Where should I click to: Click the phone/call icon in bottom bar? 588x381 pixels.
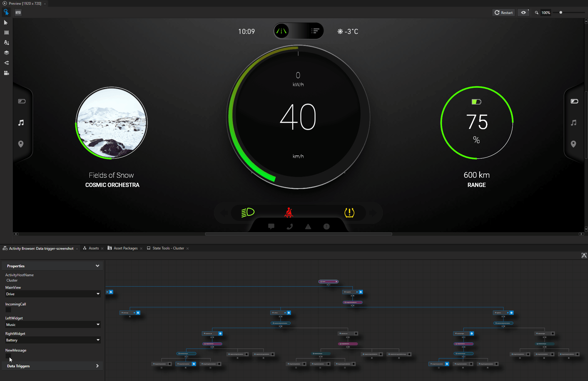290,227
